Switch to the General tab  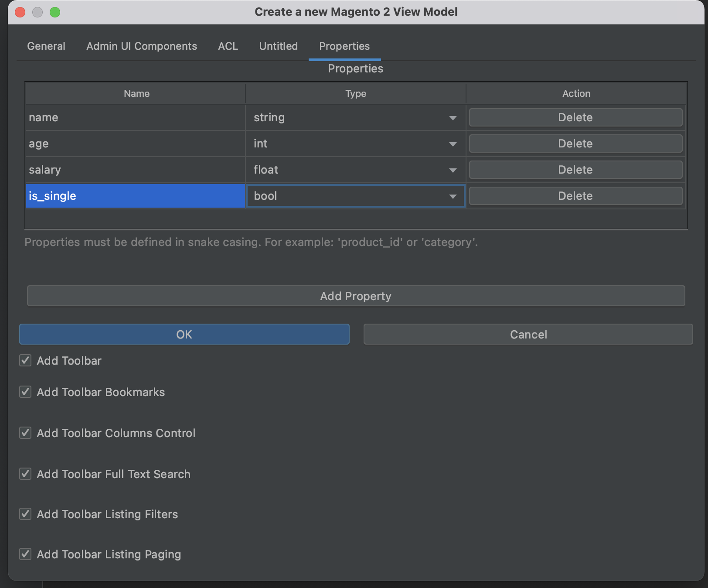(x=46, y=46)
